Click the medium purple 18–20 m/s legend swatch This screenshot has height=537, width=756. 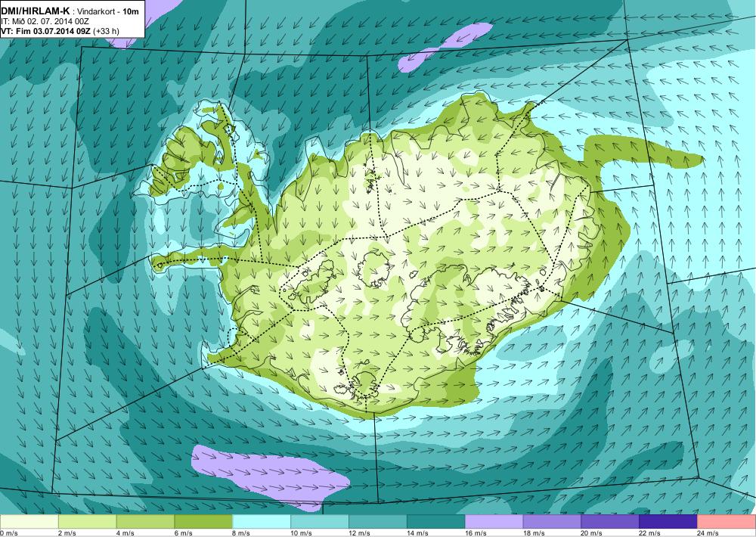552,522
